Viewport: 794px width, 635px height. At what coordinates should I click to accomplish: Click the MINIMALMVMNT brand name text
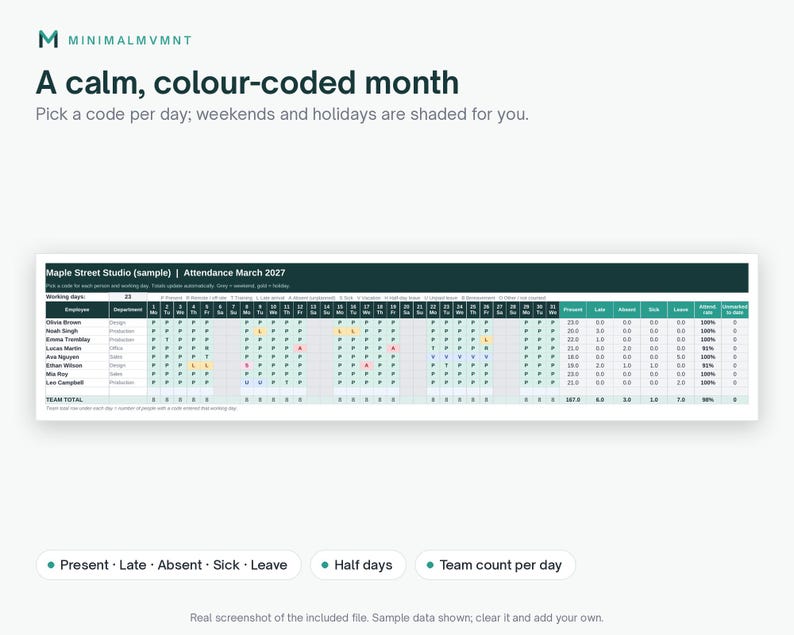point(130,40)
